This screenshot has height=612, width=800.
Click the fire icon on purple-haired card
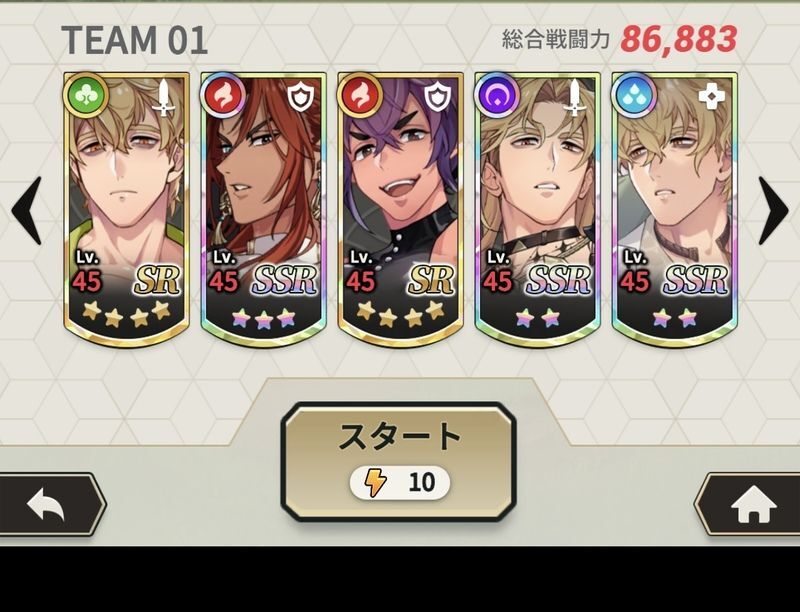click(x=360, y=95)
